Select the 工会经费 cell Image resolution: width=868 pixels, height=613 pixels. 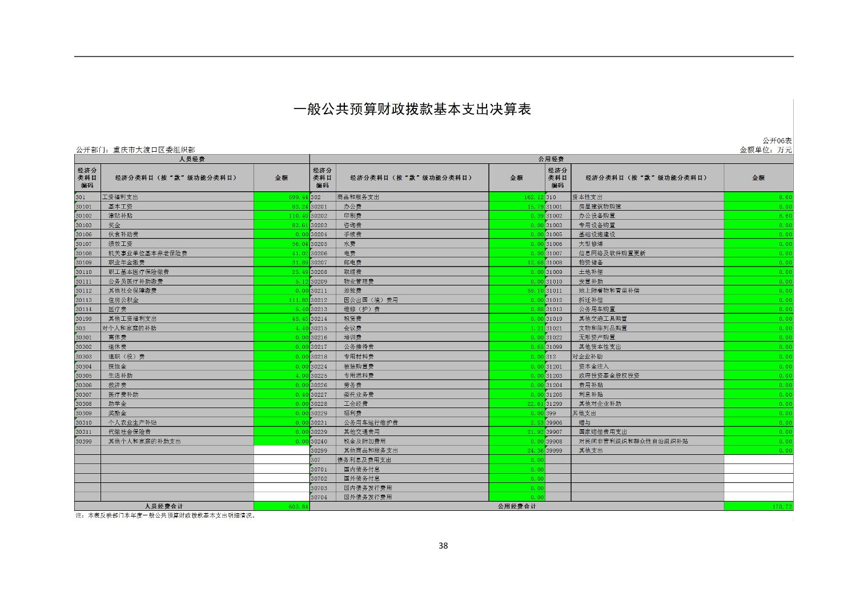[x=355, y=404]
